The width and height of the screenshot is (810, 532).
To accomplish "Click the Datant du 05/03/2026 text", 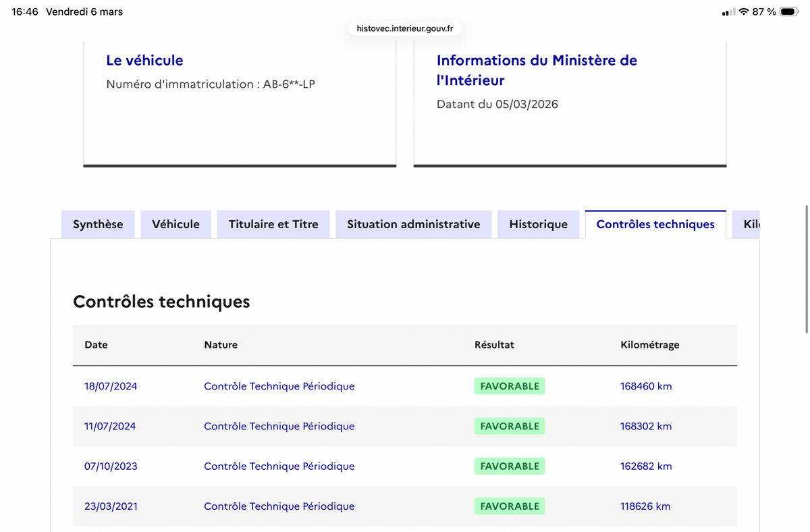I will (x=497, y=104).
